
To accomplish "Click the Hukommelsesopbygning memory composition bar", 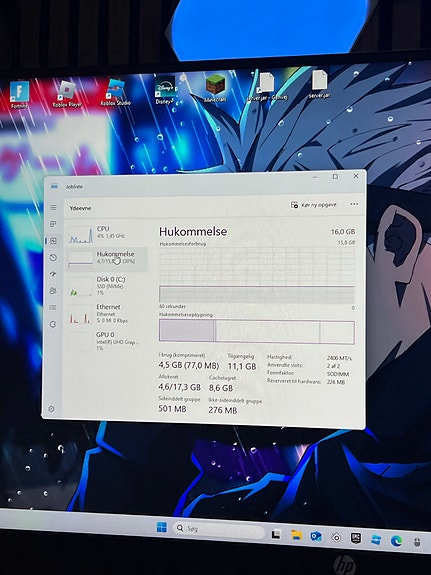I will pos(257,332).
